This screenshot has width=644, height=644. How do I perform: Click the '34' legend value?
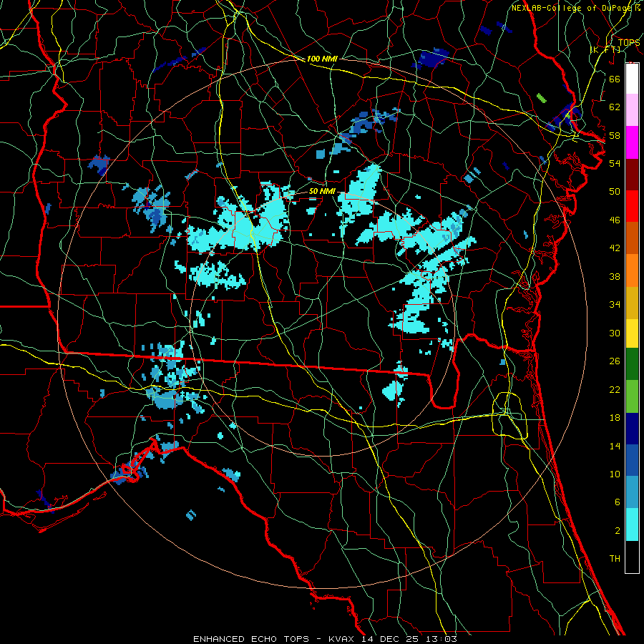tap(615, 305)
